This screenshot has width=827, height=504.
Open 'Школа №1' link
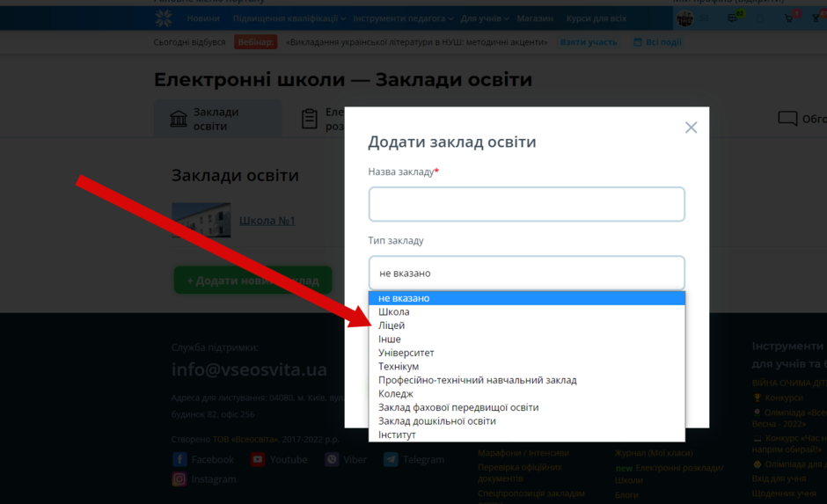[x=267, y=221]
